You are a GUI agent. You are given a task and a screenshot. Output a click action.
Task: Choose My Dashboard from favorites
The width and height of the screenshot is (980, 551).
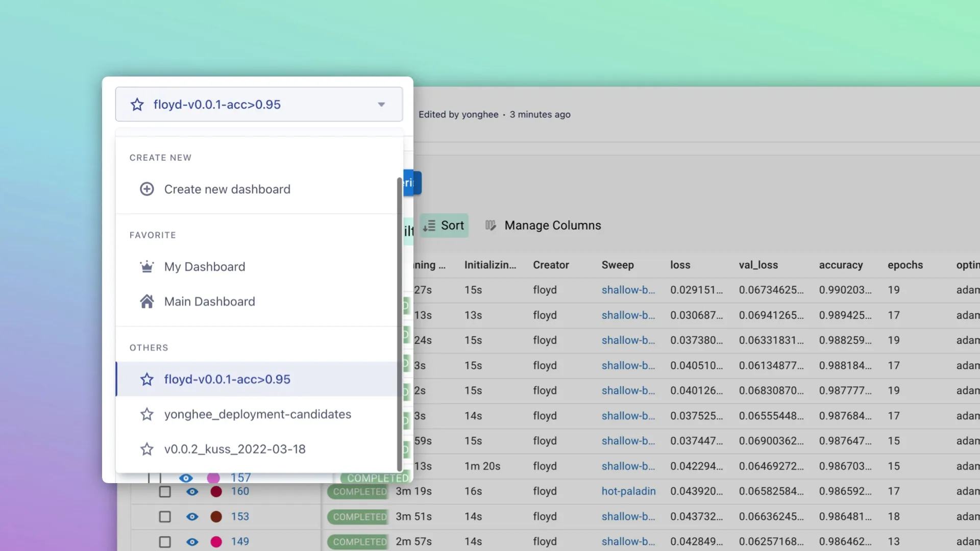click(205, 267)
